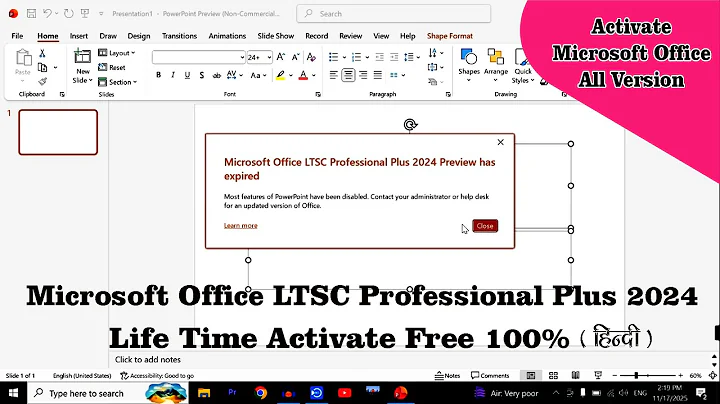Screen dimensions: 720x404
Task: Center the text alignment
Action: pos(348,75)
